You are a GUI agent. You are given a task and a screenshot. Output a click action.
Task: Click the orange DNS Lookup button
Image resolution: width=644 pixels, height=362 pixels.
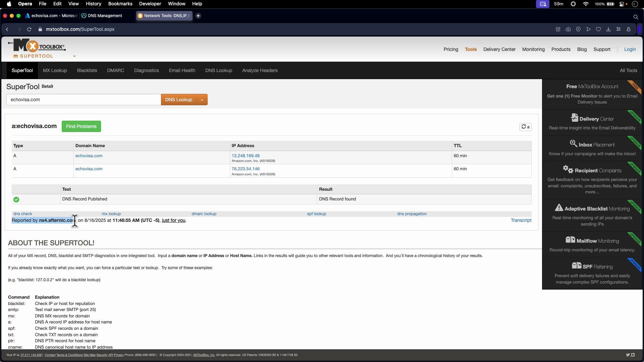179,100
